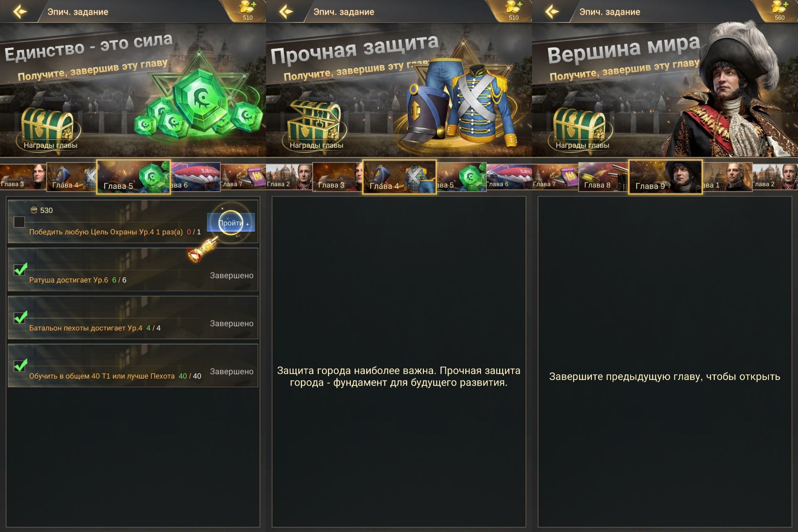
Task: Select the Глава 5 tab with green gem
Action: 133,177
